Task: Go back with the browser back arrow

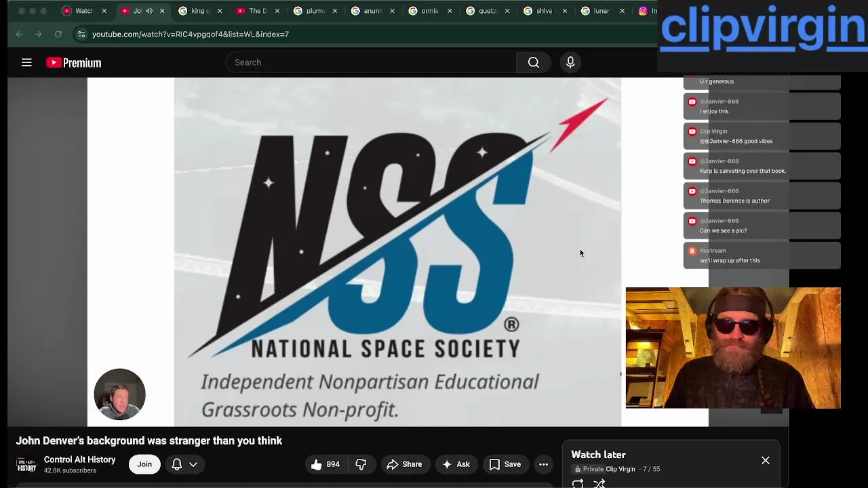Action: pyautogui.click(x=19, y=34)
